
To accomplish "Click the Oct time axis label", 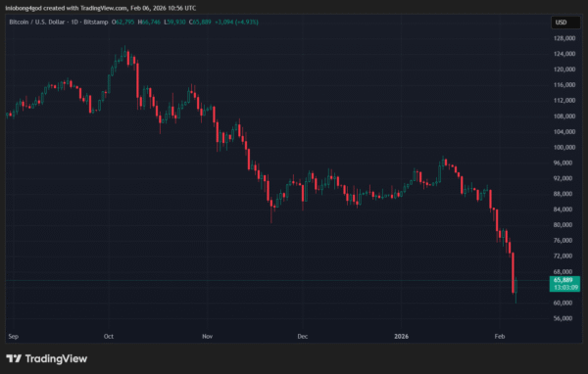I will tap(109, 336).
